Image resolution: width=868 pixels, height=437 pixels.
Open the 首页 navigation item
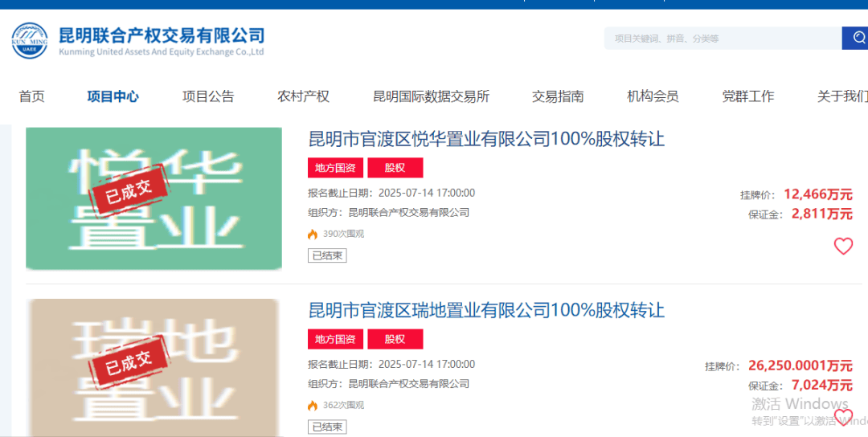(x=31, y=96)
